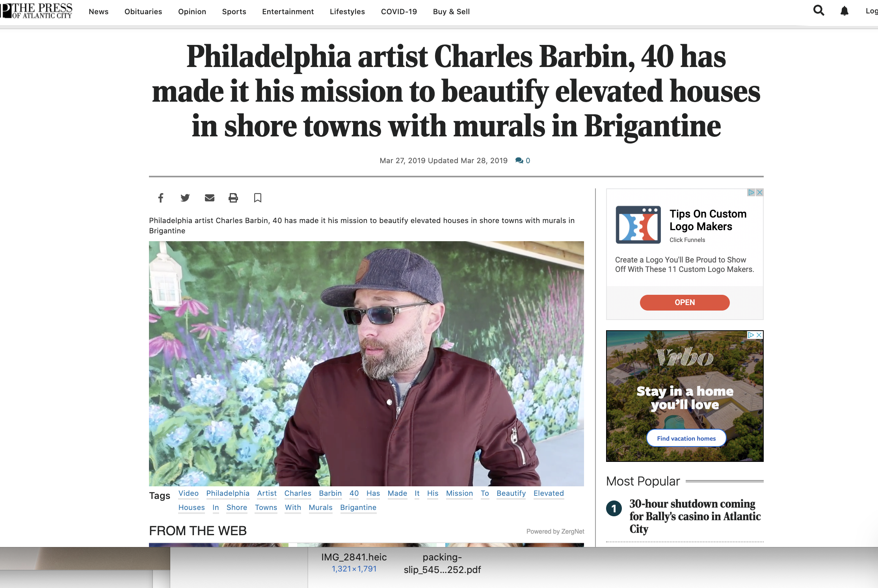
Task: Print the article with printer icon
Action: 233,198
